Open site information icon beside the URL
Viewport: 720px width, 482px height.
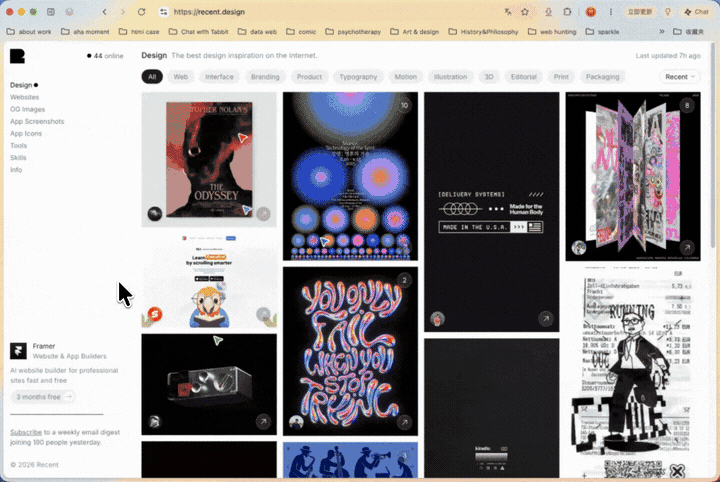click(163, 12)
